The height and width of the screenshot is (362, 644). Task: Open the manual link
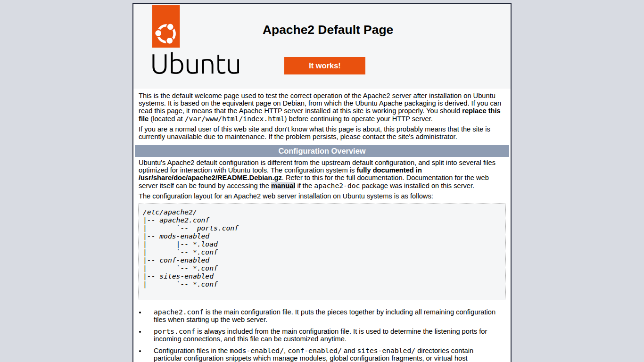[283, 186]
